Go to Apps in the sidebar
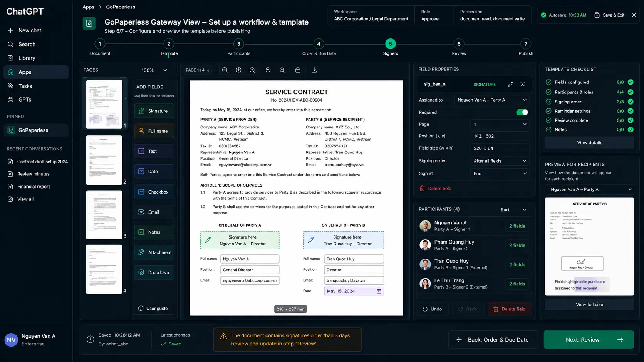The height and width of the screenshot is (362, 644). [35, 72]
